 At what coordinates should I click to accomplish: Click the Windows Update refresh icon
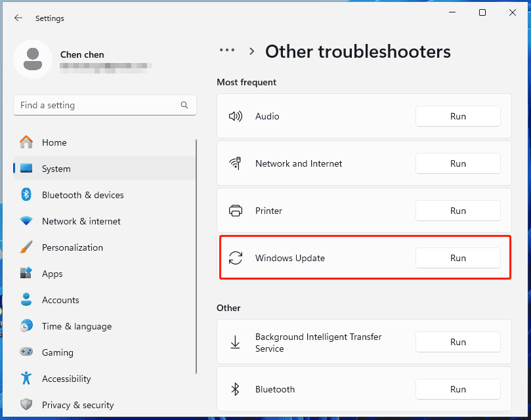236,258
